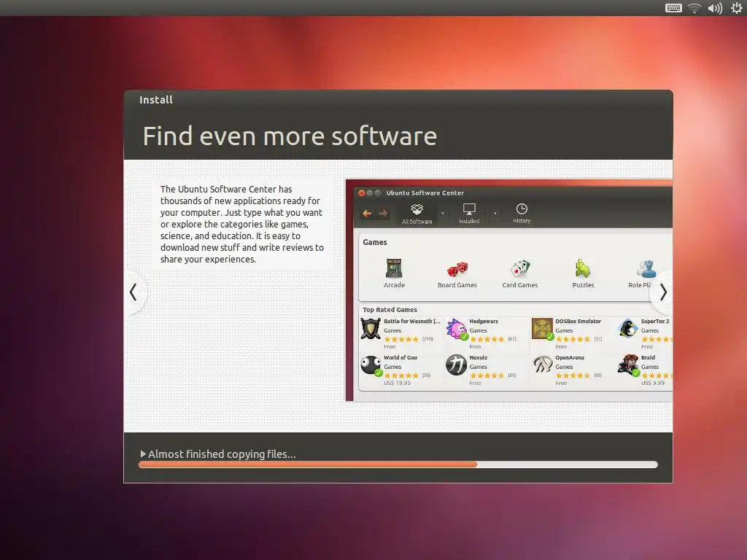Click the installation progress bar
This screenshot has width=747, height=560.
(x=398, y=464)
